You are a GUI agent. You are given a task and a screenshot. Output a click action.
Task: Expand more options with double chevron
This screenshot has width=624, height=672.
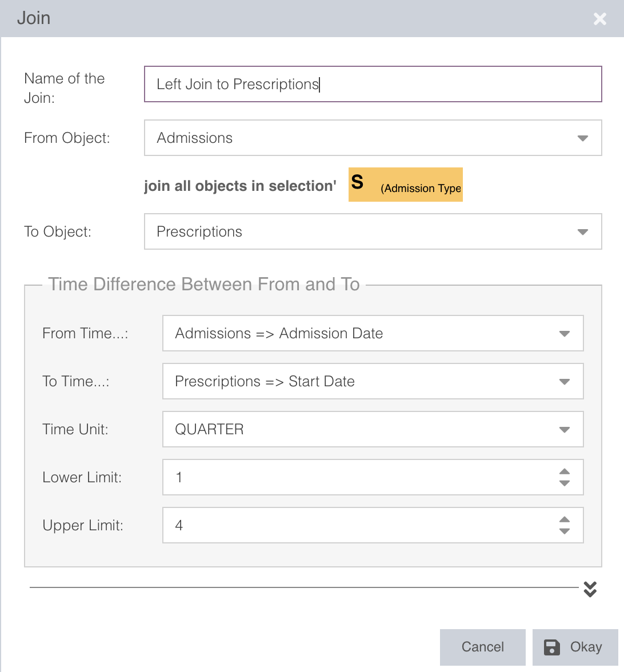click(590, 589)
